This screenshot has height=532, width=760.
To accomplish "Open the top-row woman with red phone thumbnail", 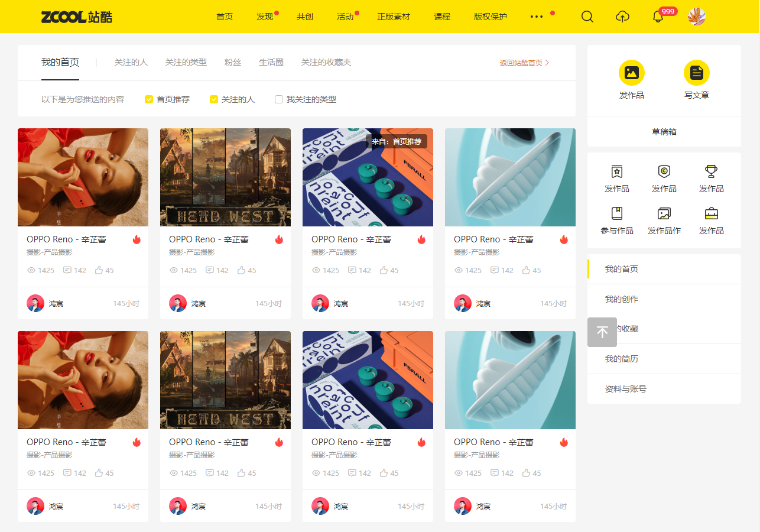I will (x=83, y=177).
